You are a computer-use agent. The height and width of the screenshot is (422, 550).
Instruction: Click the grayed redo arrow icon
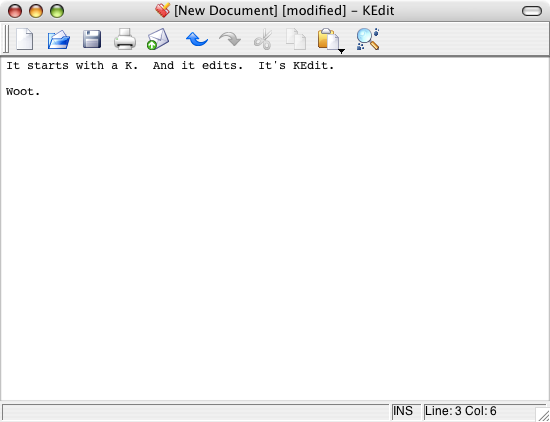point(230,39)
